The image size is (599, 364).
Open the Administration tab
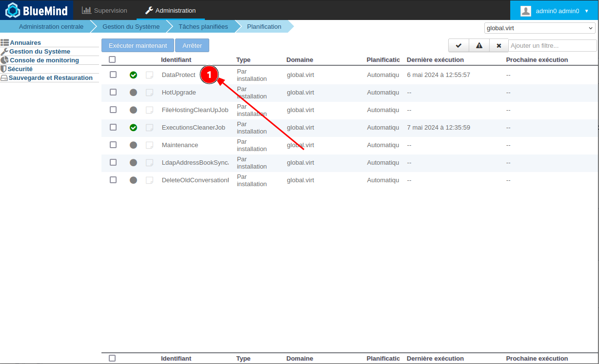tap(170, 10)
